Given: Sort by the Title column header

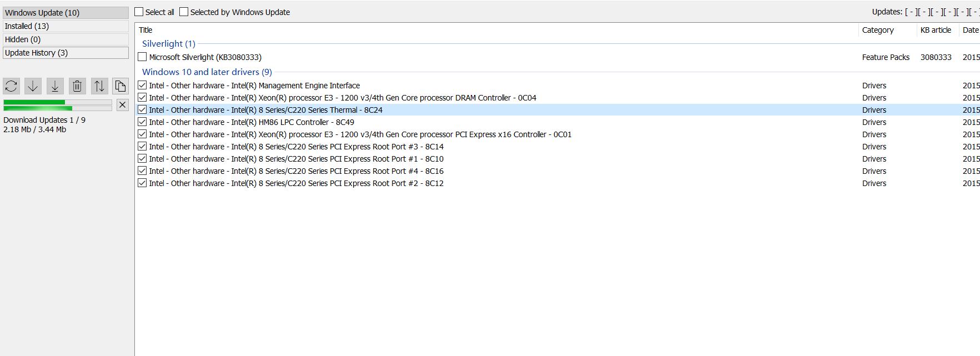Looking at the screenshot, I should click(497, 30).
